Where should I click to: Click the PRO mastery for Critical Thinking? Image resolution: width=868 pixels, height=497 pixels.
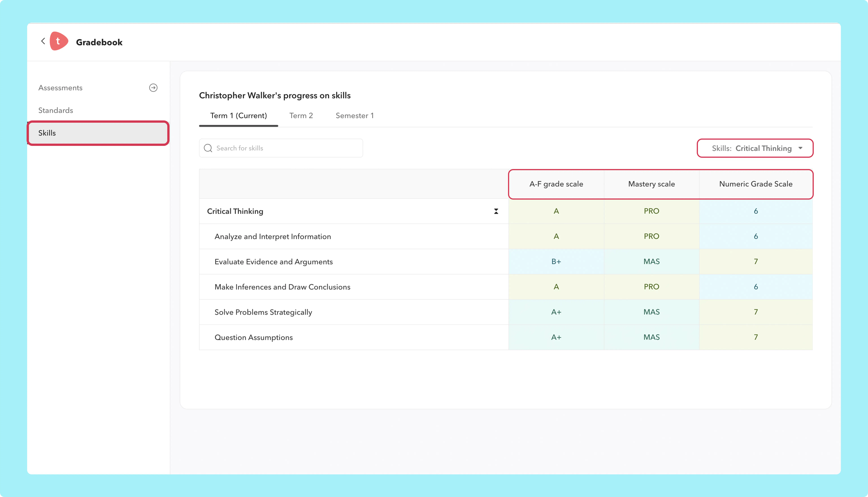pyautogui.click(x=652, y=211)
